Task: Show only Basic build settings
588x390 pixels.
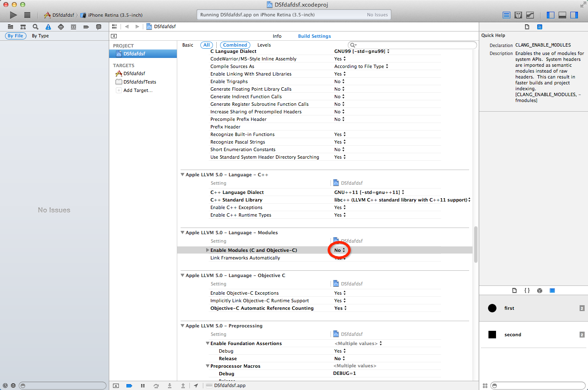Action: click(x=188, y=45)
